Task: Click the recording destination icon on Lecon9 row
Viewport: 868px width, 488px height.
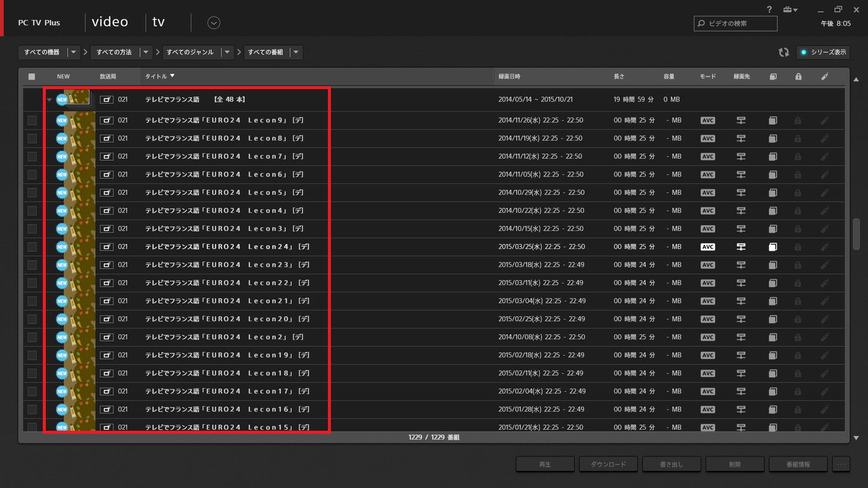Action: point(741,120)
